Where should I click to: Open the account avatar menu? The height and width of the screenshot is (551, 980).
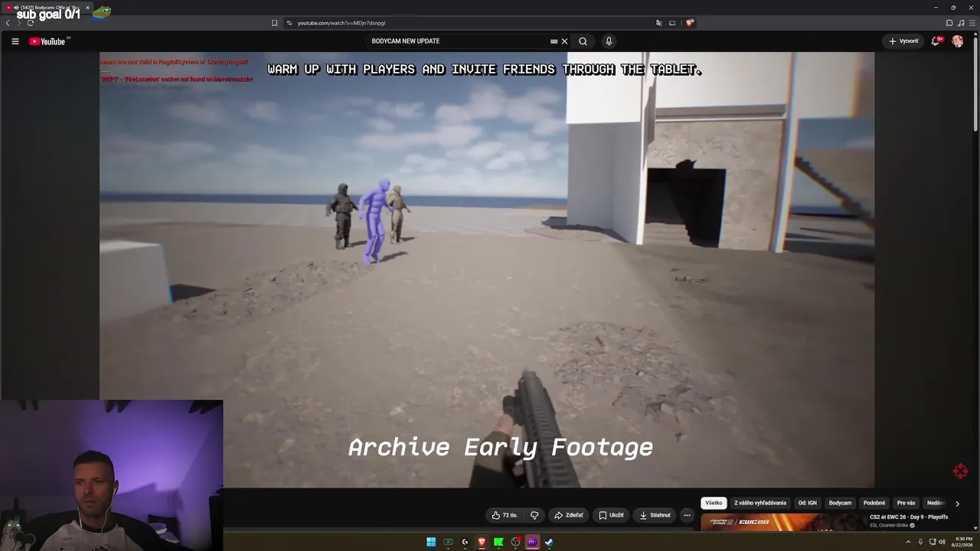click(957, 41)
